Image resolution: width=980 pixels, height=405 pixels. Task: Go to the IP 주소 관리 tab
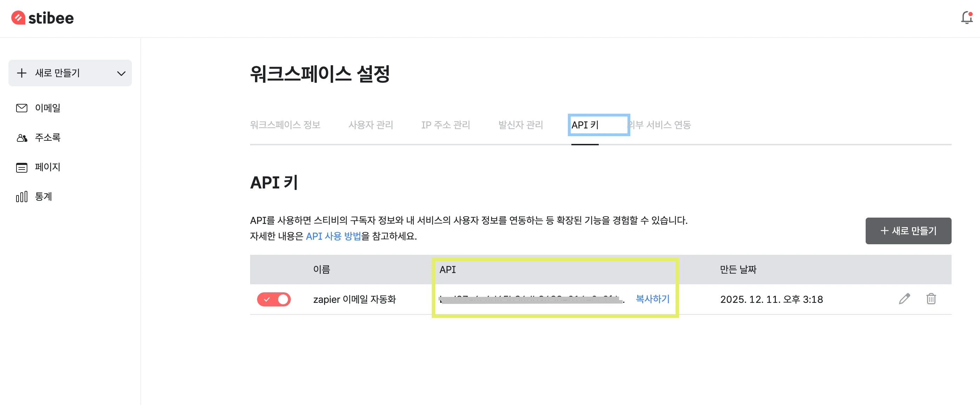[445, 125]
